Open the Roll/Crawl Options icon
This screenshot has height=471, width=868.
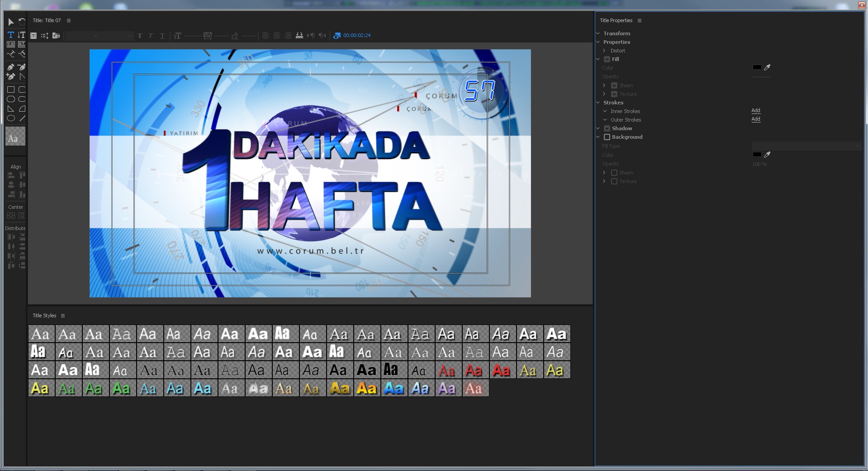(45, 35)
